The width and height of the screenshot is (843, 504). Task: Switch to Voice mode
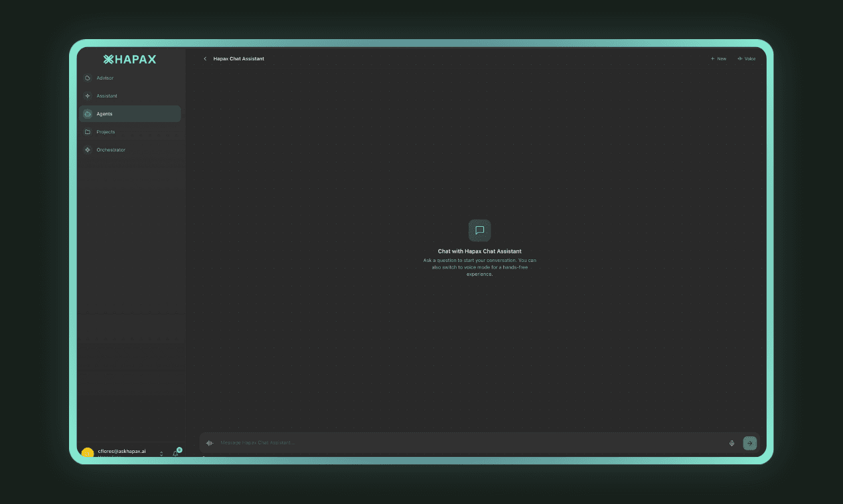pos(746,59)
